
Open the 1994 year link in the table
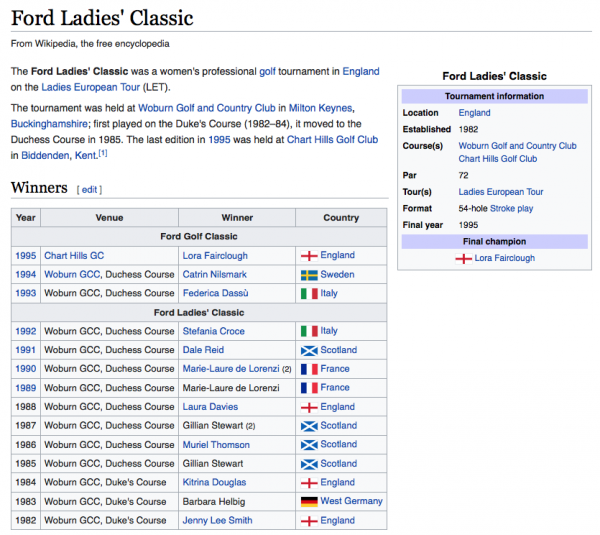[x=26, y=275]
